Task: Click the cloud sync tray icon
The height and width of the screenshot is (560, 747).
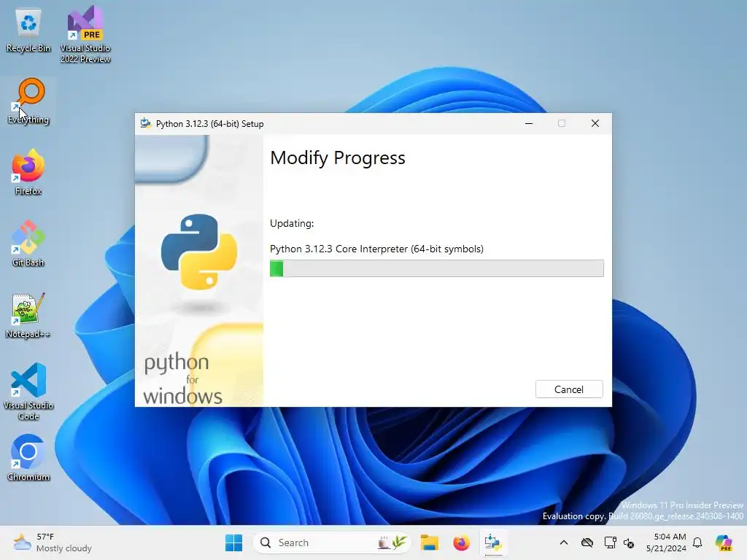Action: [587, 542]
